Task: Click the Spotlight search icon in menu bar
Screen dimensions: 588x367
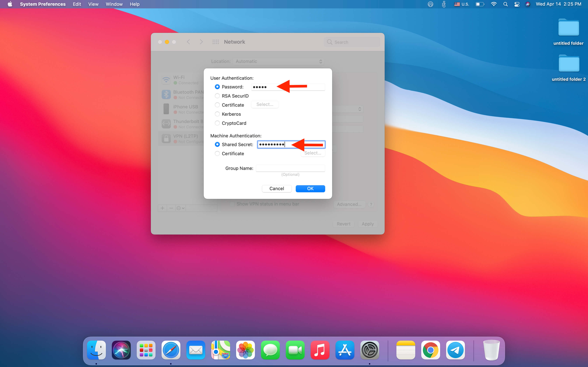Action: pyautogui.click(x=505, y=4)
